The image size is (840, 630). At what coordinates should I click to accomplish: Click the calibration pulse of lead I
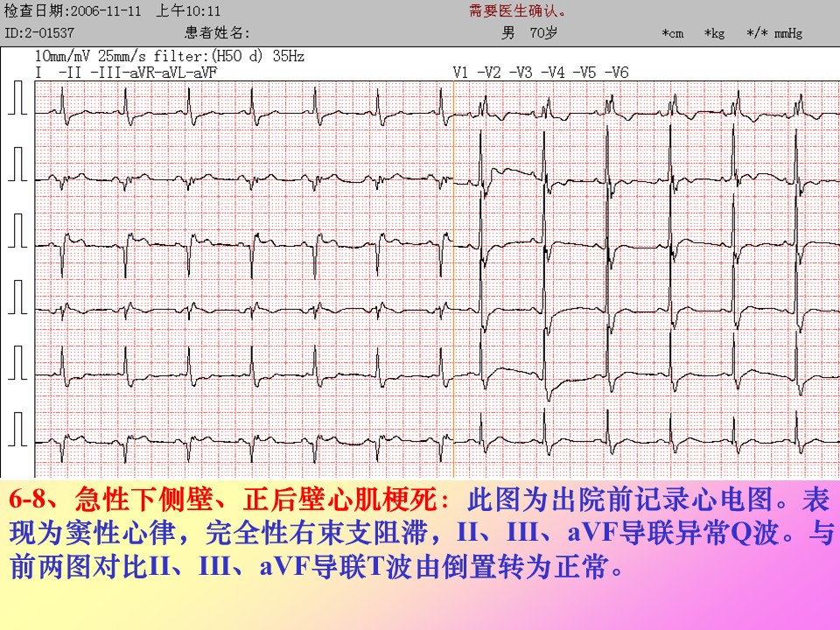coord(17,97)
